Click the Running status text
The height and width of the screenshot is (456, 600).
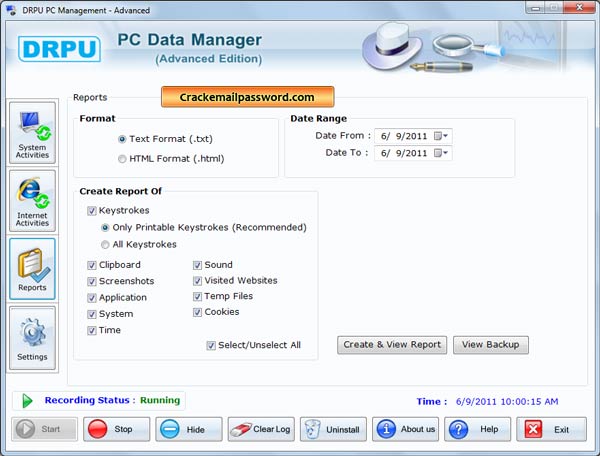[160, 400]
